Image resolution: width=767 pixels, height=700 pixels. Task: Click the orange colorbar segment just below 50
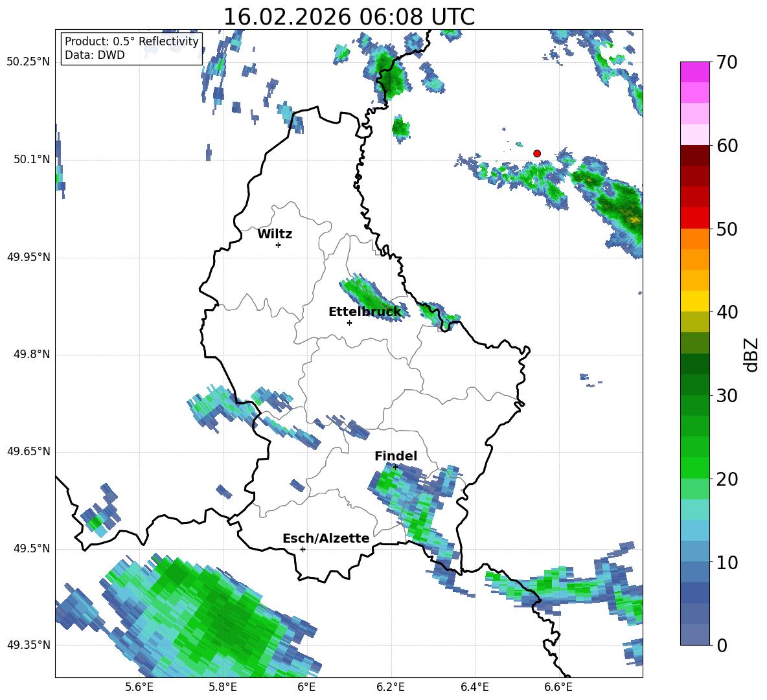694,239
